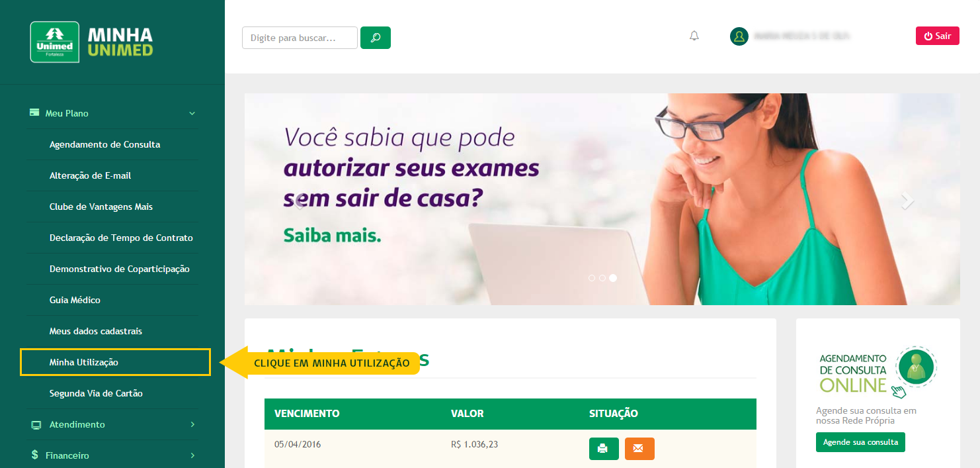Expand the Atendimento menu
This screenshot has width=980, height=468.
[x=112, y=424]
